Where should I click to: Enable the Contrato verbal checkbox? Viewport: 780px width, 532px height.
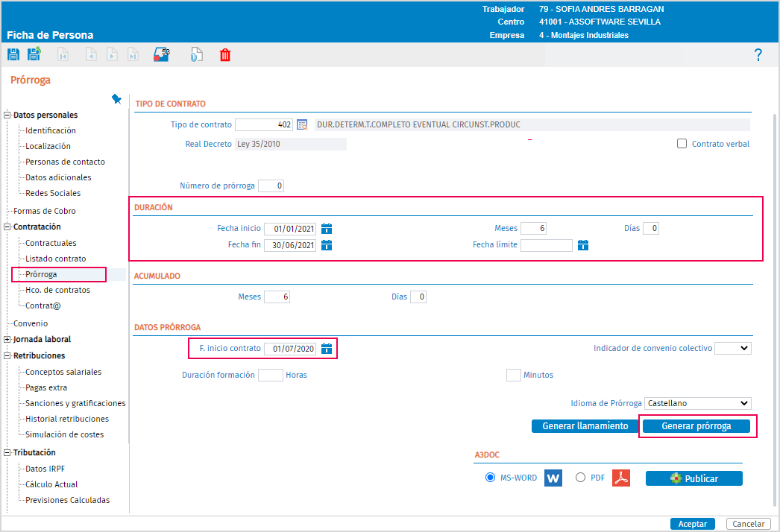click(682, 144)
